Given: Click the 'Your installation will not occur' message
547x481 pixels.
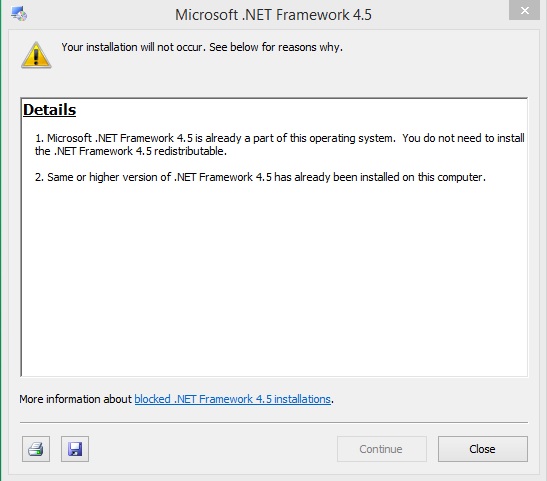Looking at the screenshot, I should (134, 47).
